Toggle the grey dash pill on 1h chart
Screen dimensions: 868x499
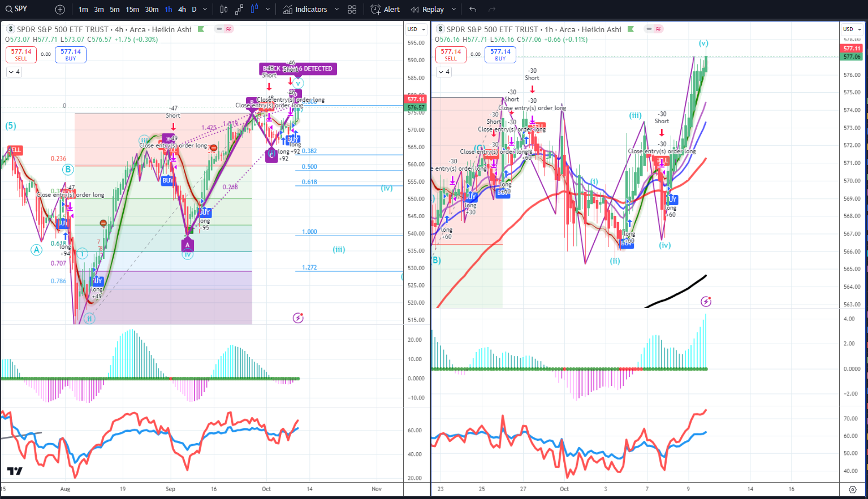[x=648, y=29]
